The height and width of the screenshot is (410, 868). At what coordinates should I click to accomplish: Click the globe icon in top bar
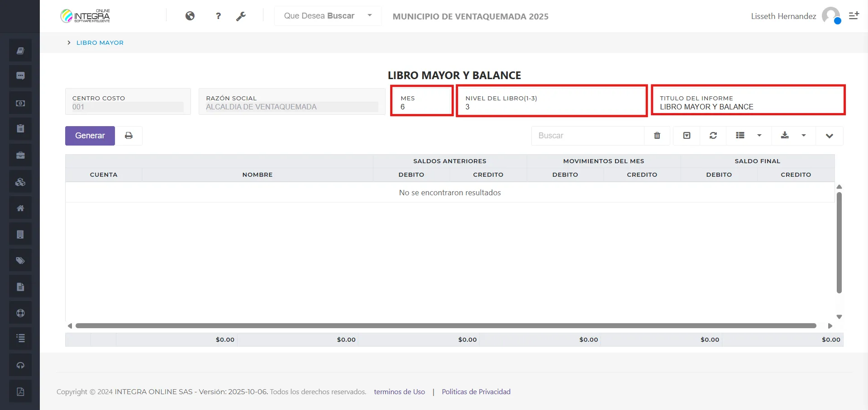pyautogui.click(x=190, y=16)
